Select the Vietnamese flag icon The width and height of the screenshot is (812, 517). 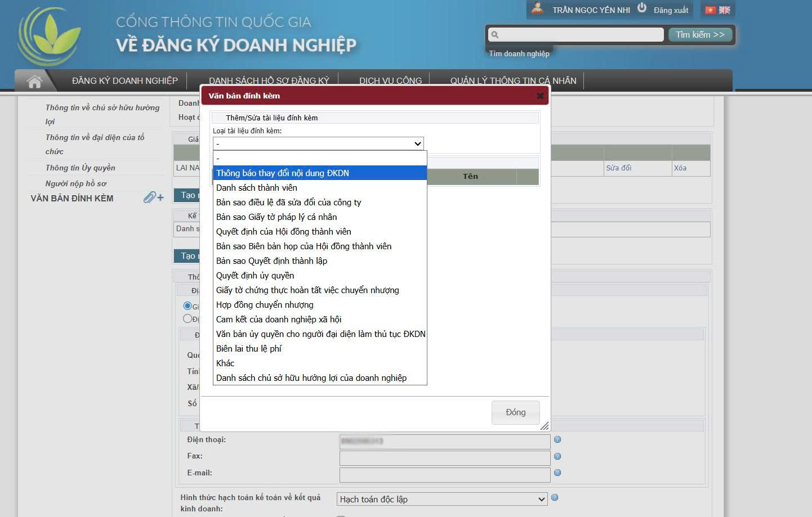pos(711,10)
